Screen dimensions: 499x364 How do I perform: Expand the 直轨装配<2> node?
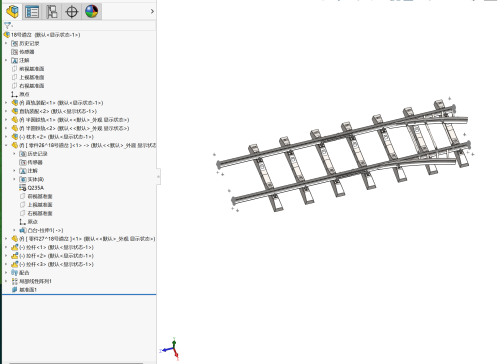[x=6, y=111]
